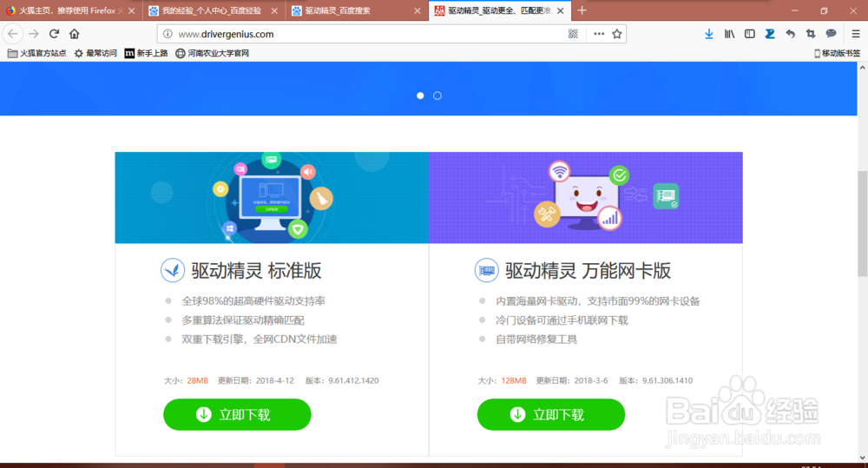Select the 驱动精灵_驱动更全 tab
The image size is (868, 468).
(x=500, y=10)
